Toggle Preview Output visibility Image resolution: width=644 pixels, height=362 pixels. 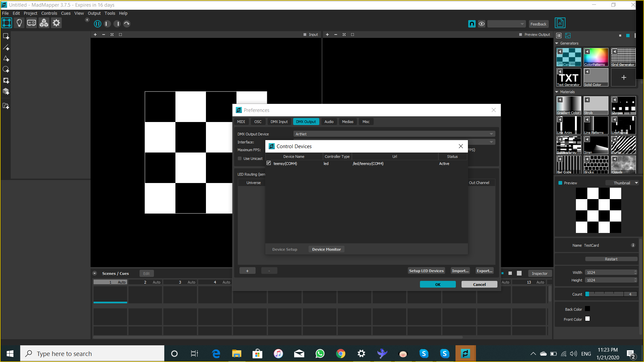click(521, 35)
